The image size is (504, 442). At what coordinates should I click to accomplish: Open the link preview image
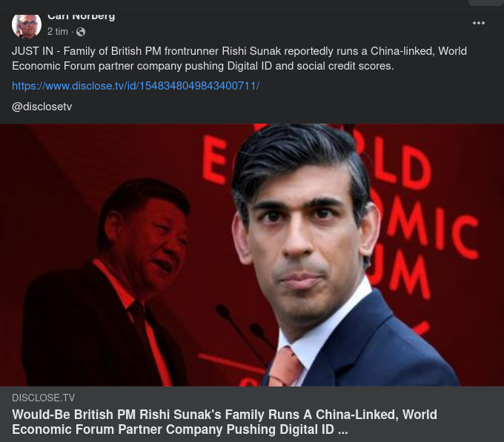click(252, 255)
